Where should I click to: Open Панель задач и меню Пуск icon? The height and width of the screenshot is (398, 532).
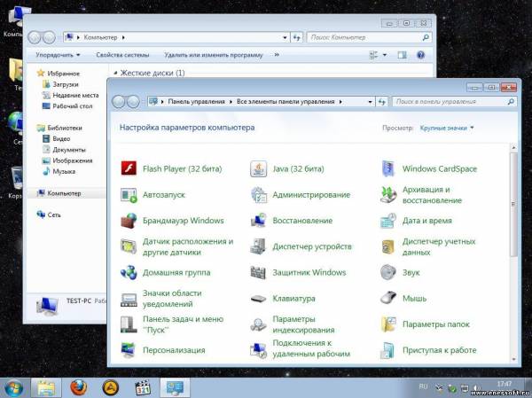(x=129, y=324)
